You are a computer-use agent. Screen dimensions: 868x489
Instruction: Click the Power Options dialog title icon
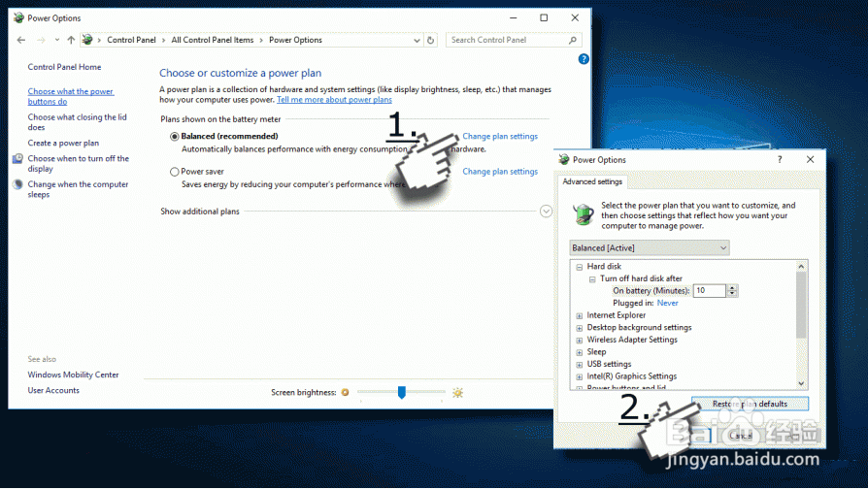tap(563, 159)
